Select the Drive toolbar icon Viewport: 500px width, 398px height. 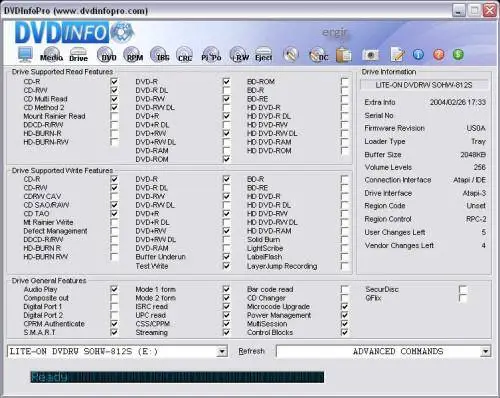coord(78,54)
